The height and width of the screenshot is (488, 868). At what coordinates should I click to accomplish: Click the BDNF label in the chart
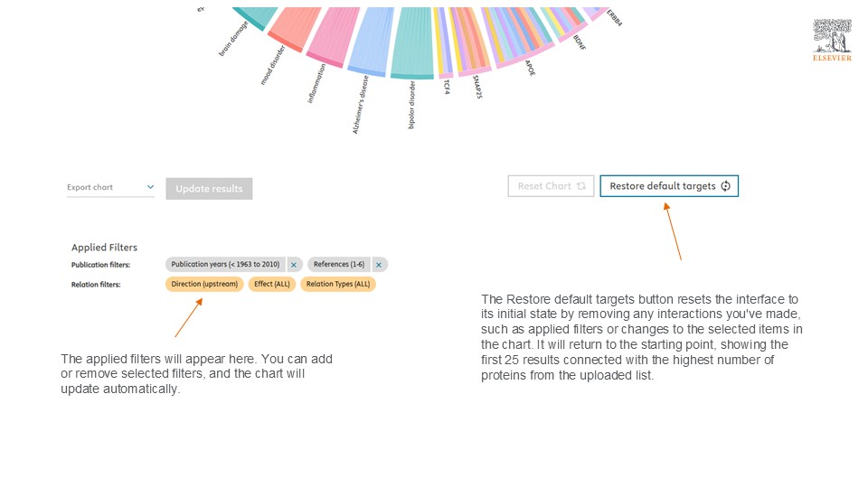tap(580, 42)
